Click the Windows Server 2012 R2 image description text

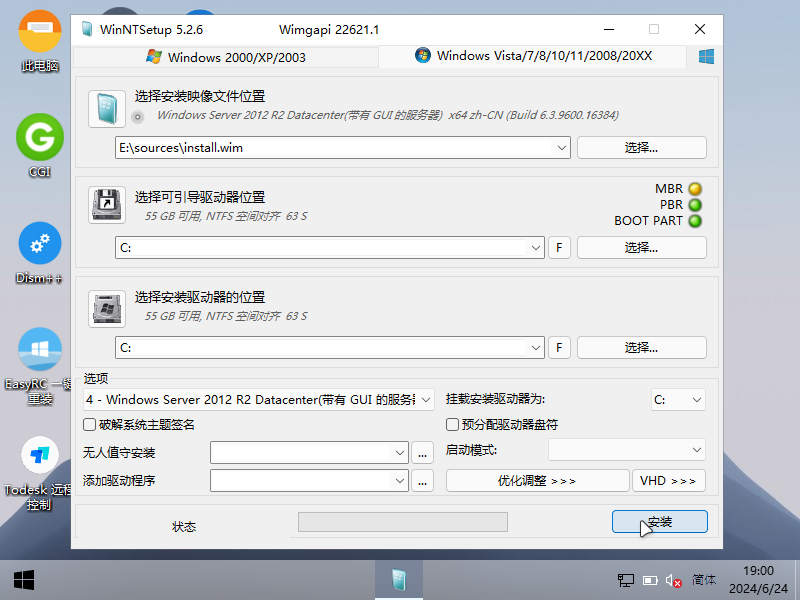388,115
